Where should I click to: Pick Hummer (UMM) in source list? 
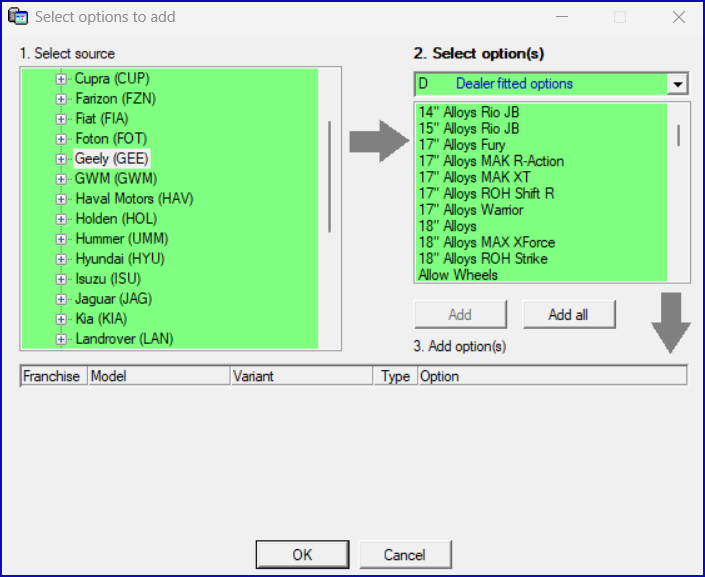(x=122, y=239)
